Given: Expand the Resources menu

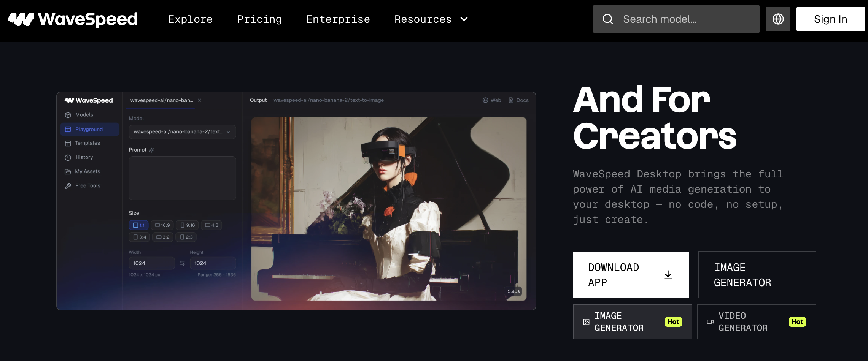Looking at the screenshot, I should [431, 19].
